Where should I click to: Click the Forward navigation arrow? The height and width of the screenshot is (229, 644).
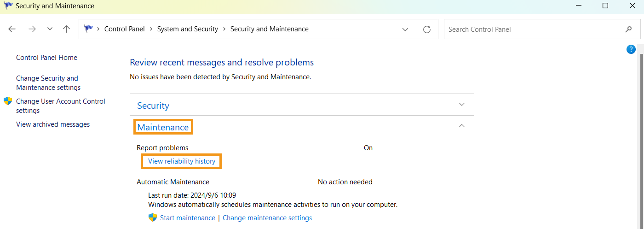click(x=32, y=29)
